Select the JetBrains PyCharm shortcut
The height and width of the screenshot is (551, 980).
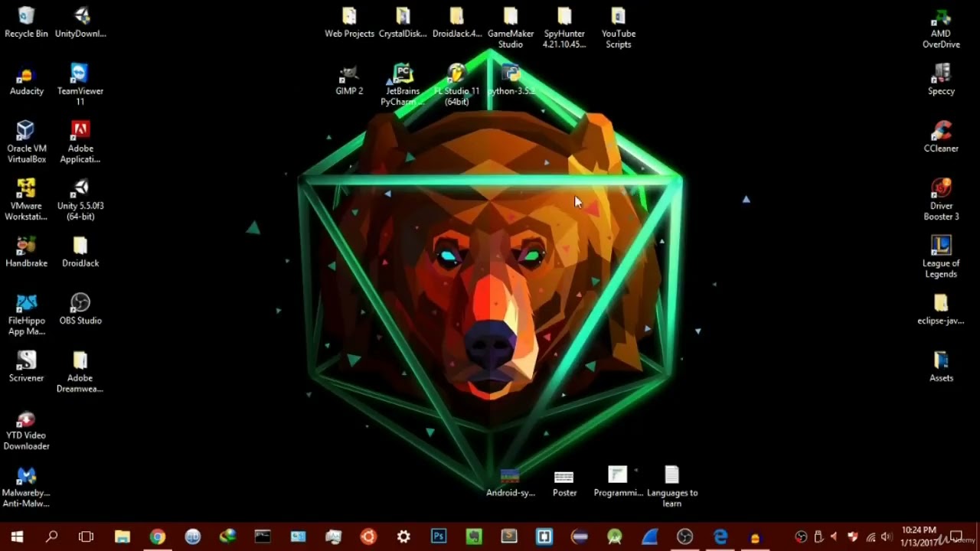tap(403, 85)
